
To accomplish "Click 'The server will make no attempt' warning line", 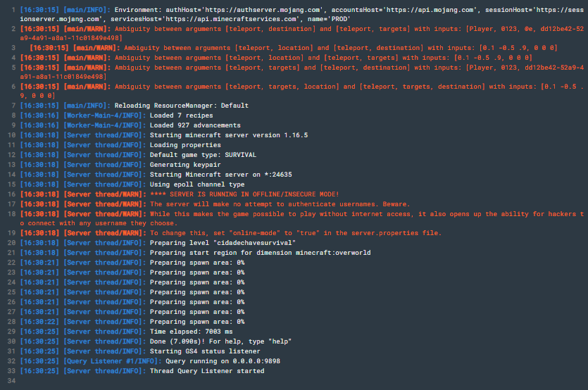I will pos(280,204).
